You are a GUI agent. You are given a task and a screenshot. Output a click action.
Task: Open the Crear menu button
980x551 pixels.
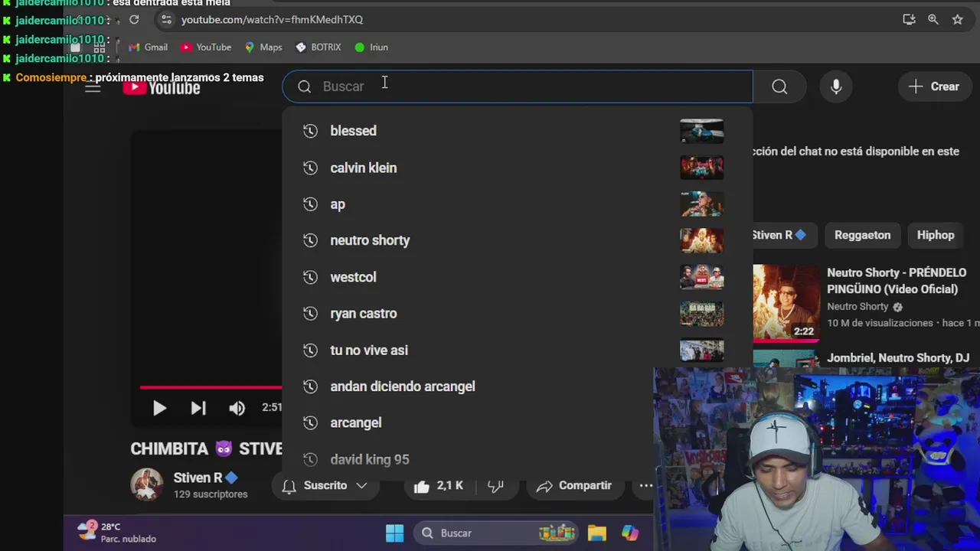(934, 86)
